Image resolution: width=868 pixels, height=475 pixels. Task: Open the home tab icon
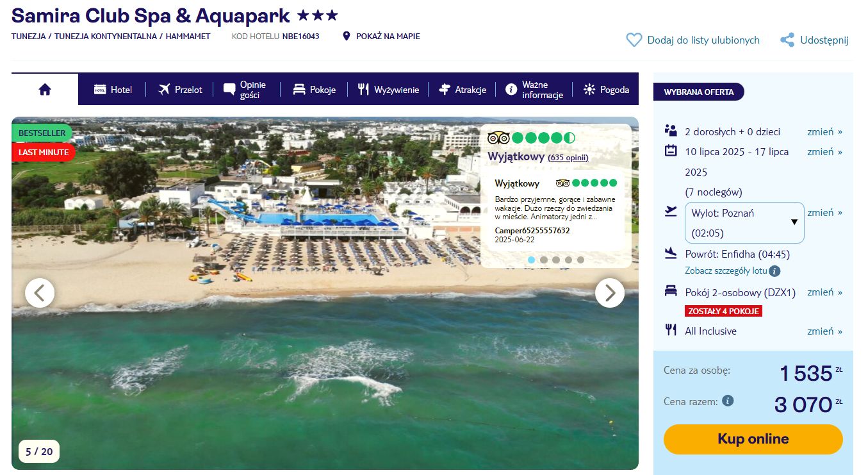coord(45,90)
